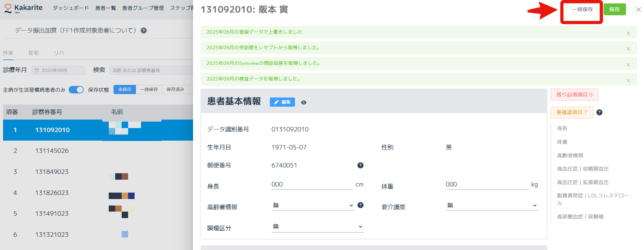Click the データ識別番号 value 0131092010
The width and height of the screenshot is (644, 250).
pyautogui.click(x=290, y=129)
